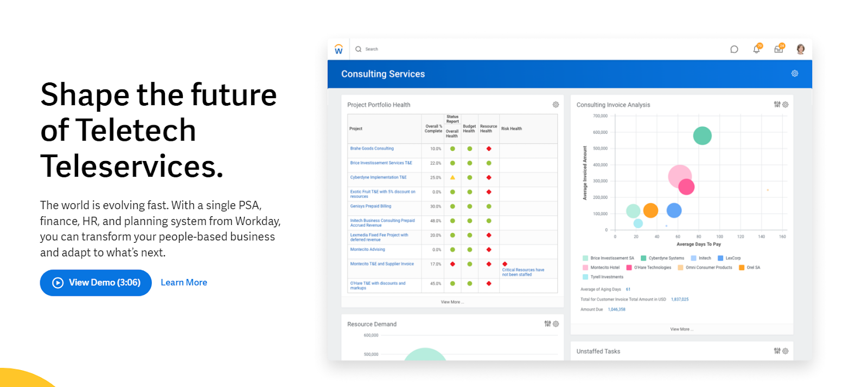Click the Budget Health column header
The image size is (868, 387).
coord(469,129)
